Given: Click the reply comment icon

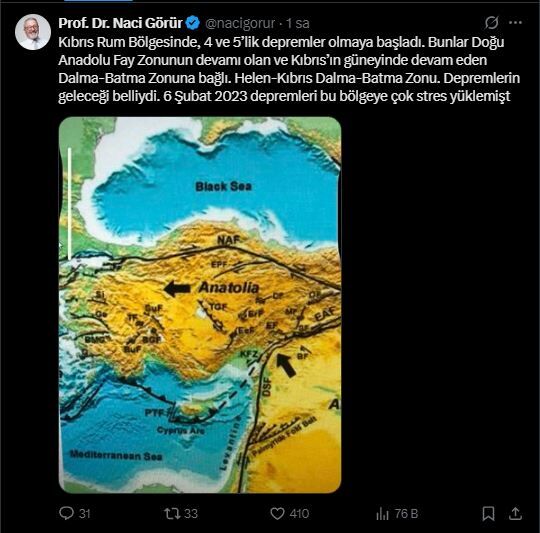Looking at the screenshot, I should click(x=66, y=513).
